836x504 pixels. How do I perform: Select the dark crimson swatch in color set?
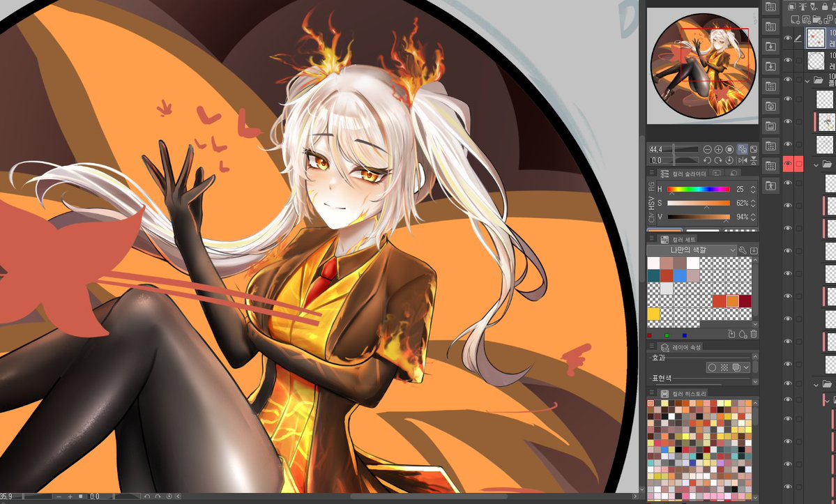745,301
